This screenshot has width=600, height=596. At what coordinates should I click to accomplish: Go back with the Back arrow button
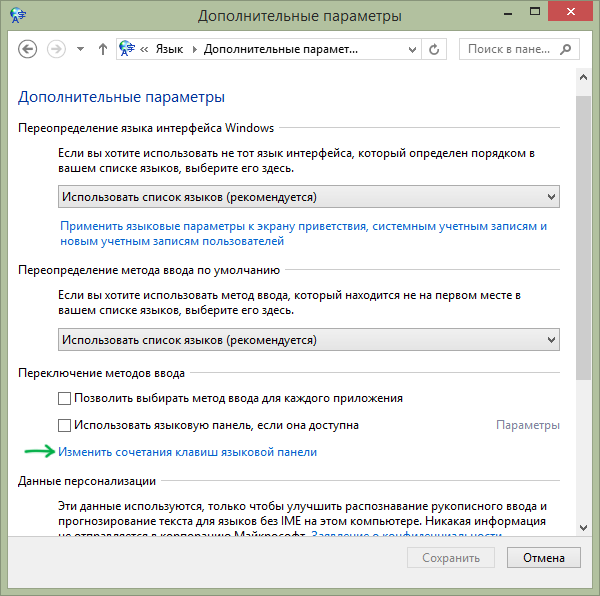pos(28,49)
